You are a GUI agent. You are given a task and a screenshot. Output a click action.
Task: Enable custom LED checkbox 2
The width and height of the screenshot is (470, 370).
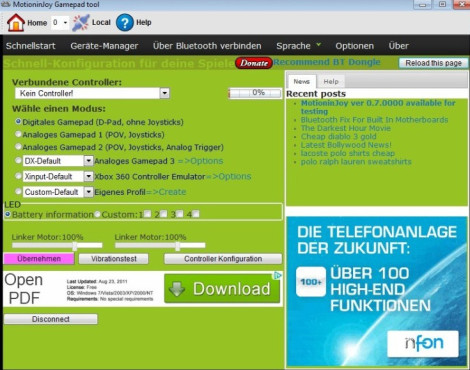[164, 214]
